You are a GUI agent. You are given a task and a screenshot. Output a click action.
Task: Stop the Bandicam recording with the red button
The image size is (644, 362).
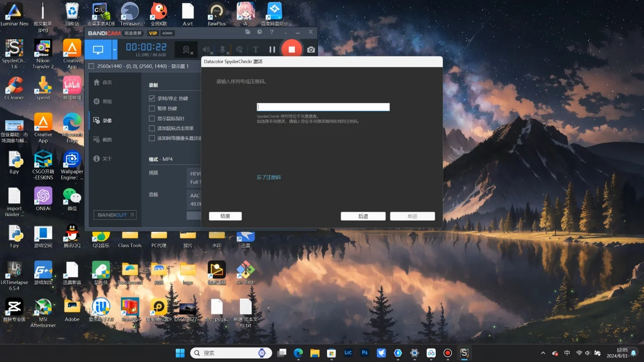tap(291, 49)
